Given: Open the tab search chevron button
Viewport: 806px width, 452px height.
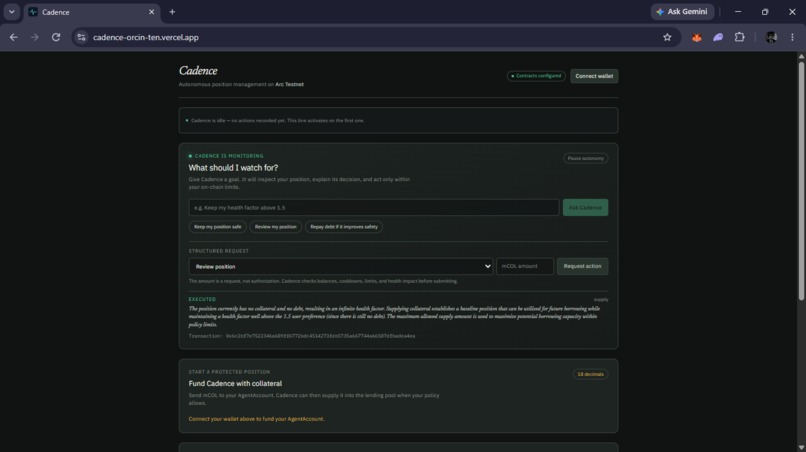Looking at the screenshot, I should 11,12.
